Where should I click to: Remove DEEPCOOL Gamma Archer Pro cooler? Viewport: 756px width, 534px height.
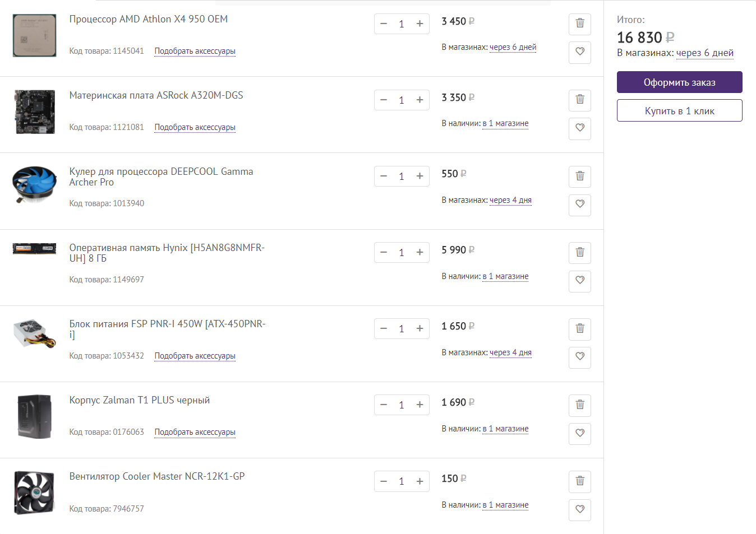[x=580, y=176]
